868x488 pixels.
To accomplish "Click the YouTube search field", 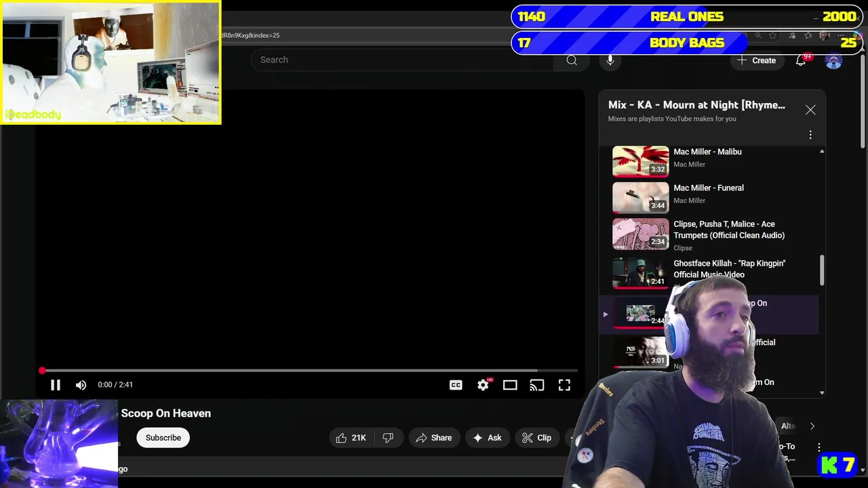I will 403,60.
